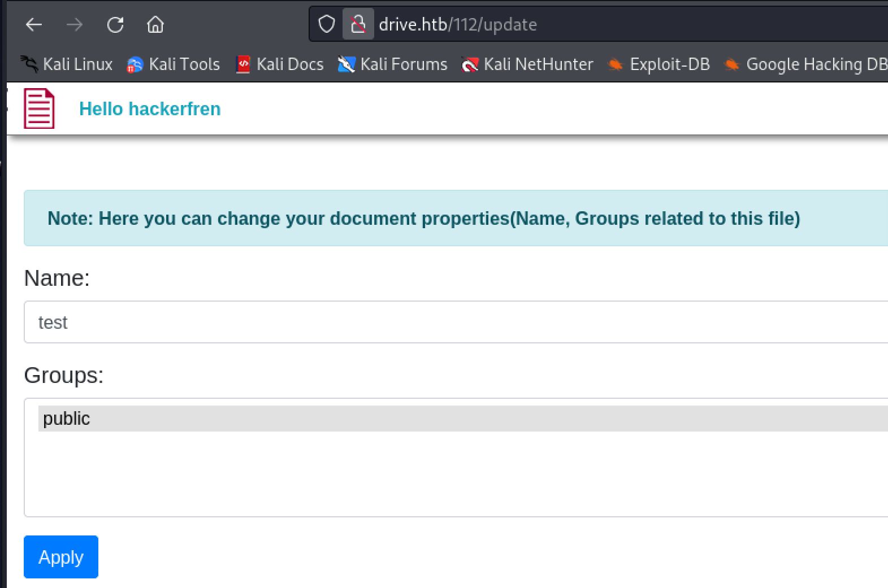Open the Kali Tools bookmark
The width and height of the screenshot is (888, 588).
click(174, 64)
